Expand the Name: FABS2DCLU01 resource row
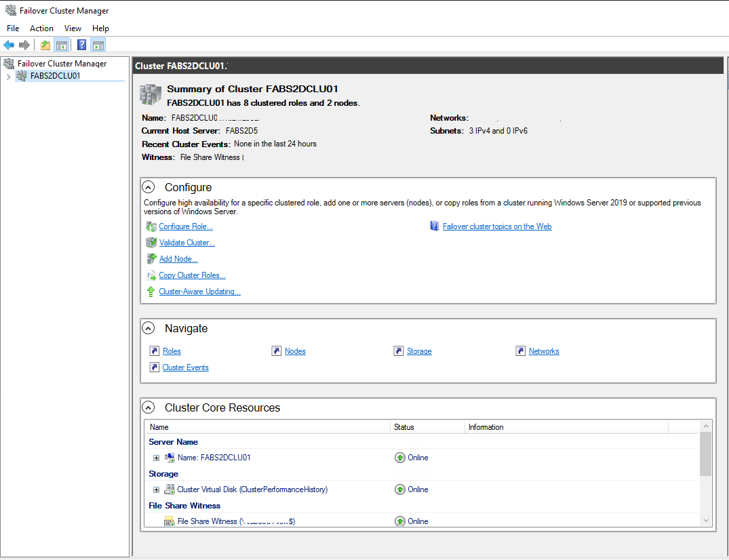 coord(156,458)
